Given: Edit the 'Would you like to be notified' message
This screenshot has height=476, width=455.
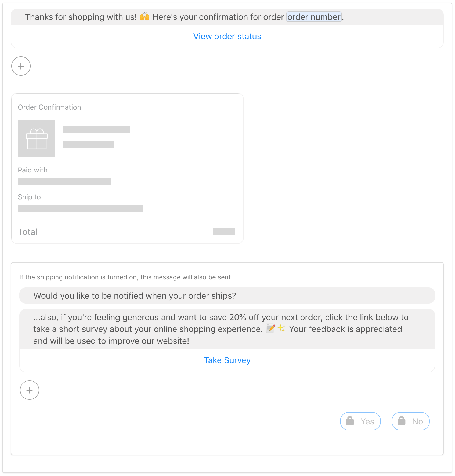Looking at the screenshot, I should point(227,296).
